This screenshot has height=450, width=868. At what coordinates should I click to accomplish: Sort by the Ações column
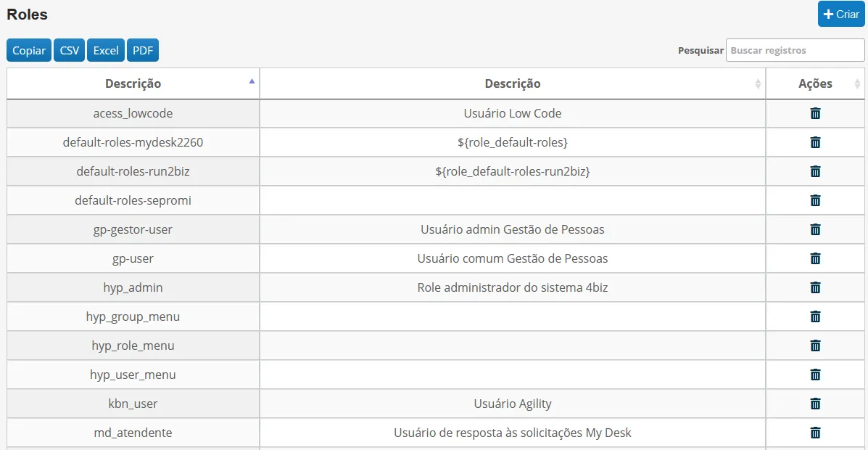click(x=815, y=83)
